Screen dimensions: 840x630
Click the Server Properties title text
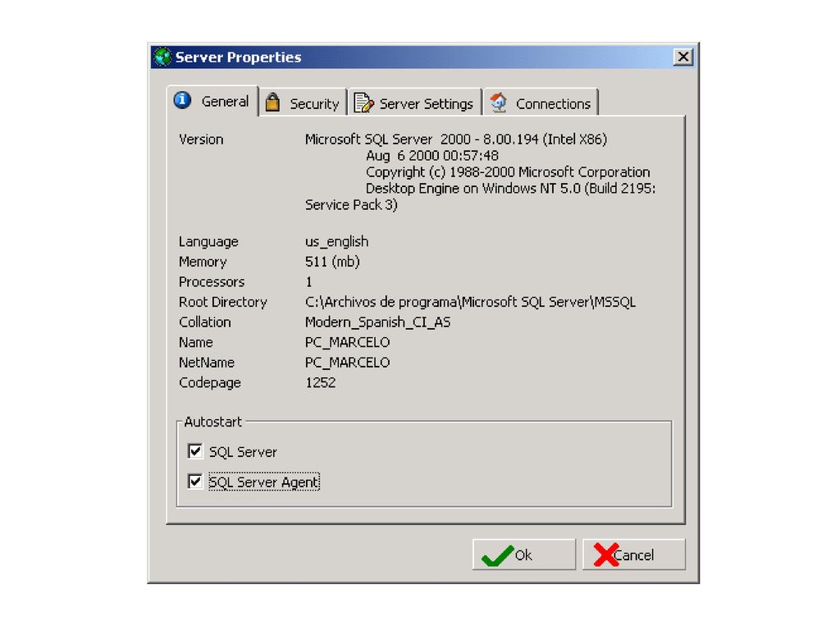[239, 57]
